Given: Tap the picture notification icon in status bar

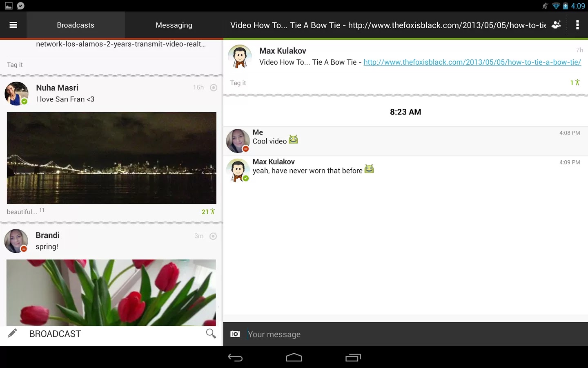Looking at the screenshot, I should [x=9, y=6].
